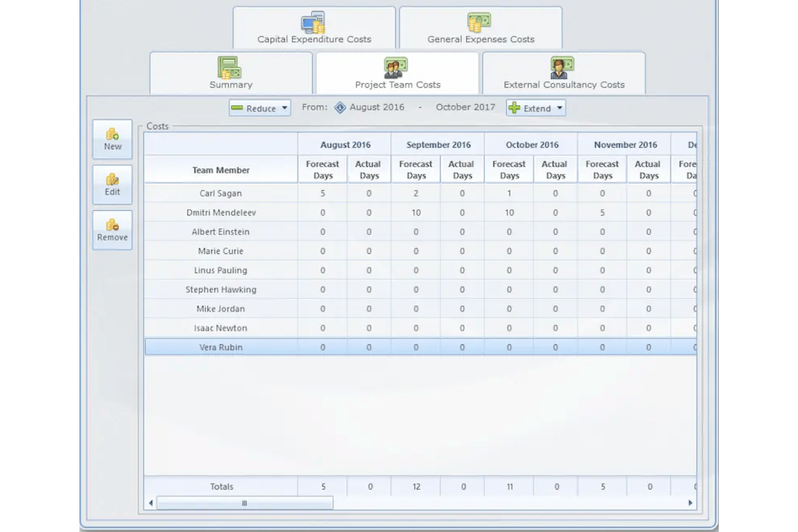Click the green plus icon on Extend

pyautogui.click(x=514, y=108)
